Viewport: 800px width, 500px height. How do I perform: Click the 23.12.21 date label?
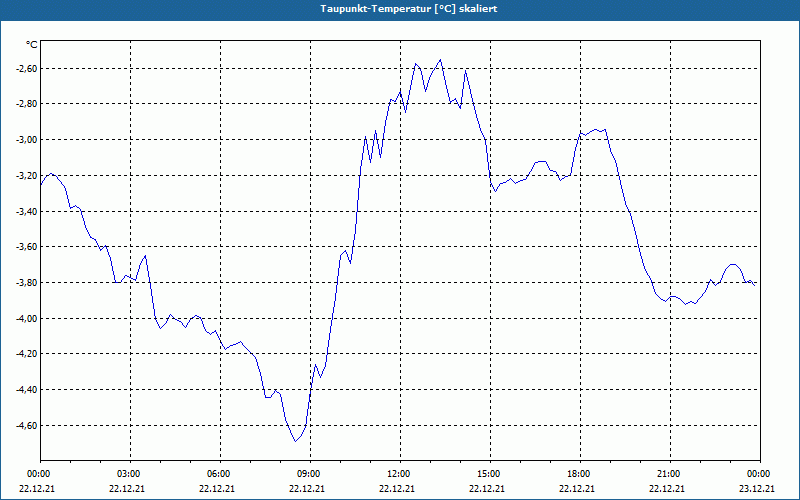tap(757, 488)
